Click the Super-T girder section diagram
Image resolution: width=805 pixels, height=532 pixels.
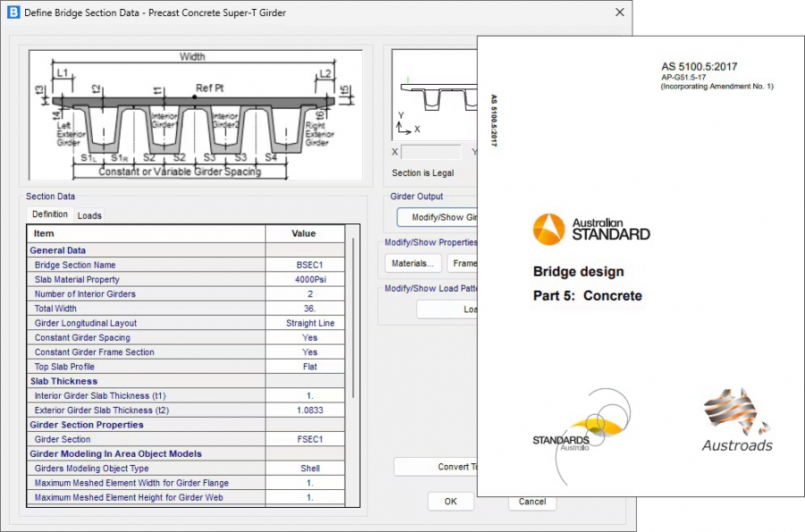[195, 114]
